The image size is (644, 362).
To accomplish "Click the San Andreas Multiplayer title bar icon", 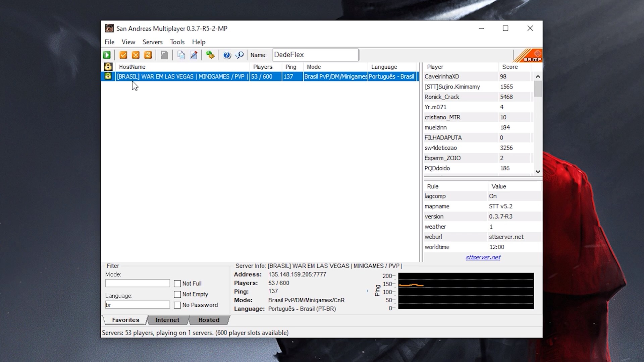I will tap(109, 28).
